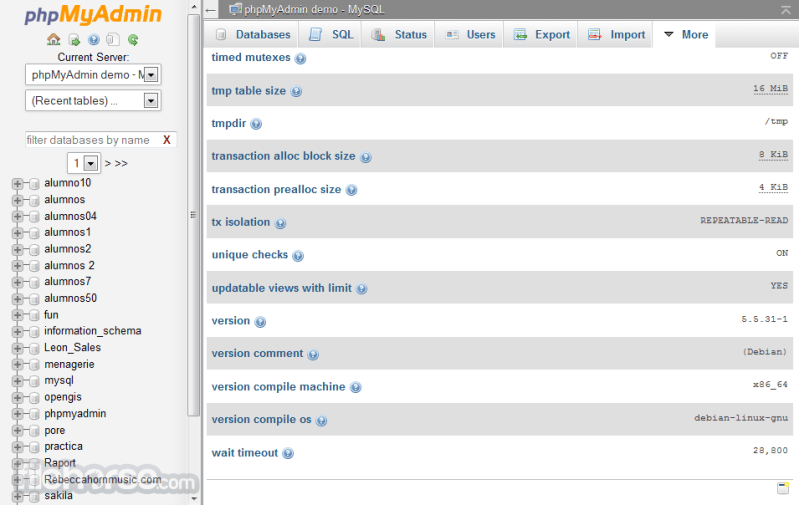The width and height of the screenshot is (799, 505).
Task: Click help icon next to tmp table size
Action: pyautogui.click(x=296, y=92)
